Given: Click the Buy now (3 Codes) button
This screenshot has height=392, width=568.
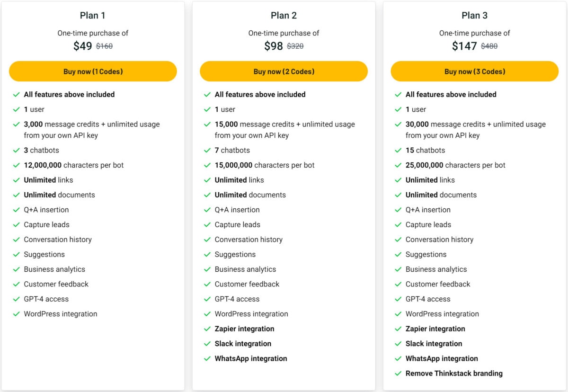Looking at the screenshot, I should [474, 71].
